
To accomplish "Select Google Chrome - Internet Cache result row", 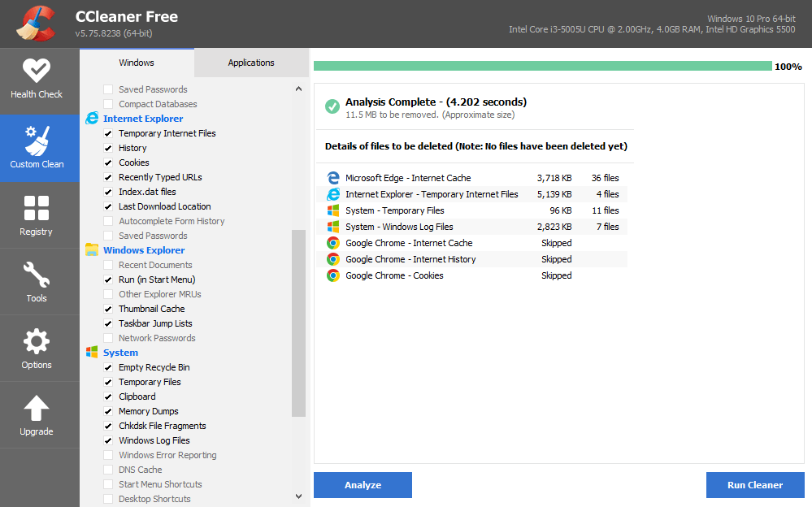I will [x=471, y=243].
